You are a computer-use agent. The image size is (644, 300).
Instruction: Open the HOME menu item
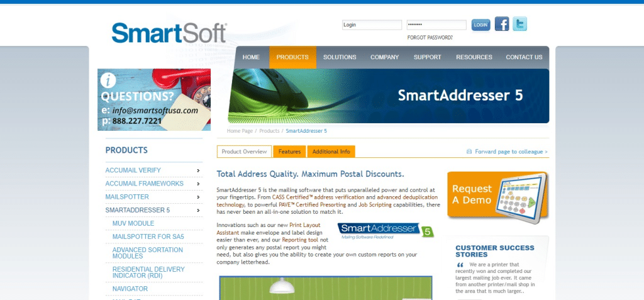pos(251,57)
